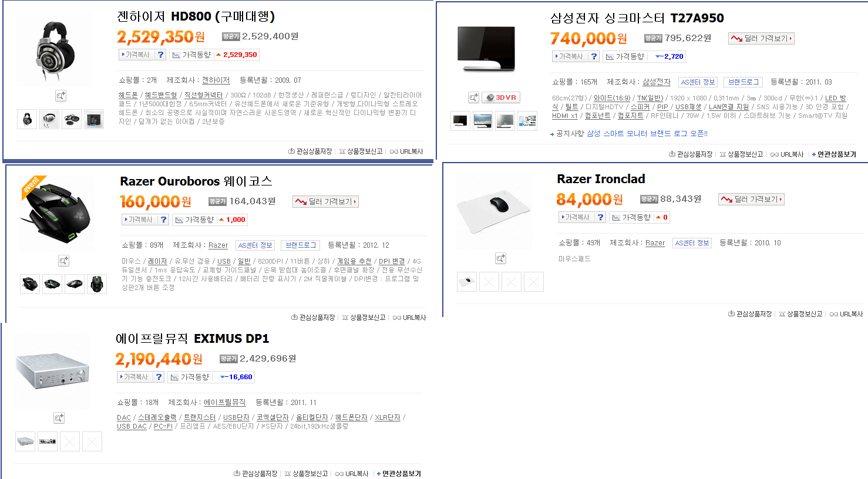Click 딜러 가격보기 for Razer Ouroboros
Viewport: 868px width, 479px height.
point(326,201)
